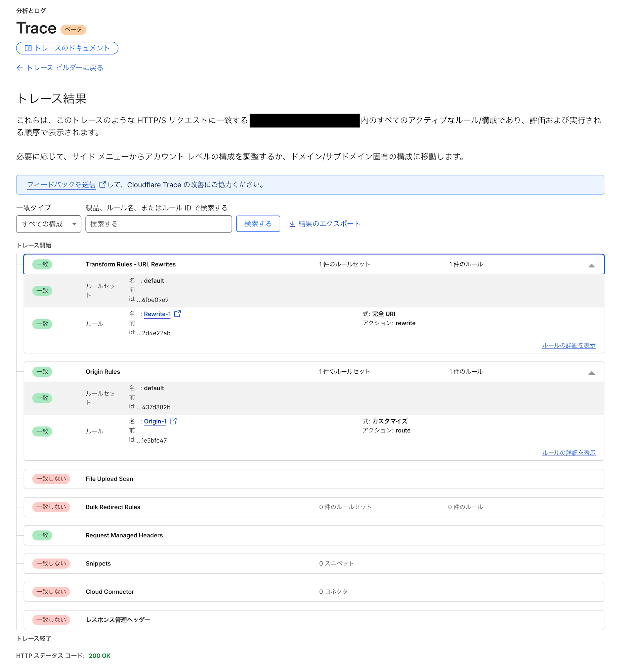This screenshot has height=672, width=627.
Task: Click the document icon in トレースのドキュメント button
Action: pyautogui.click(x=29, y=48)
